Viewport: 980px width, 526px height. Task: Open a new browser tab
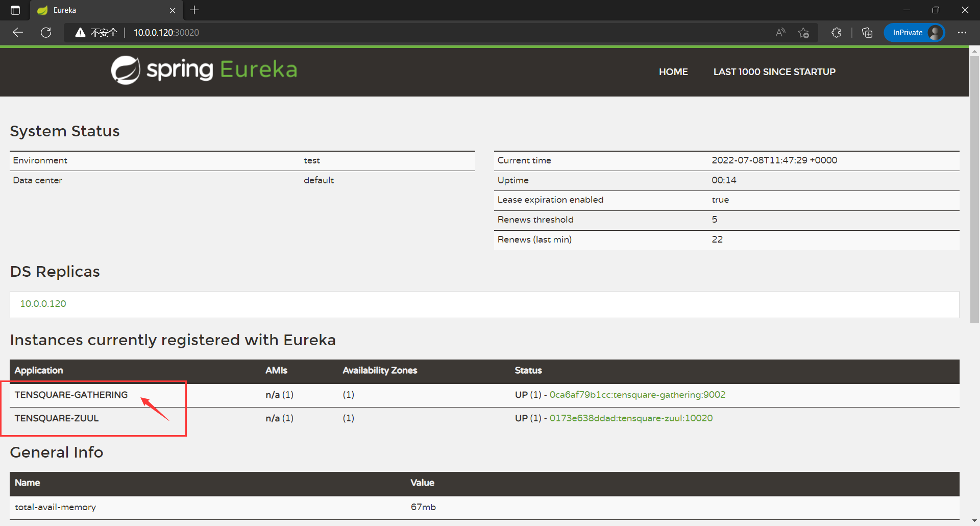194,10
